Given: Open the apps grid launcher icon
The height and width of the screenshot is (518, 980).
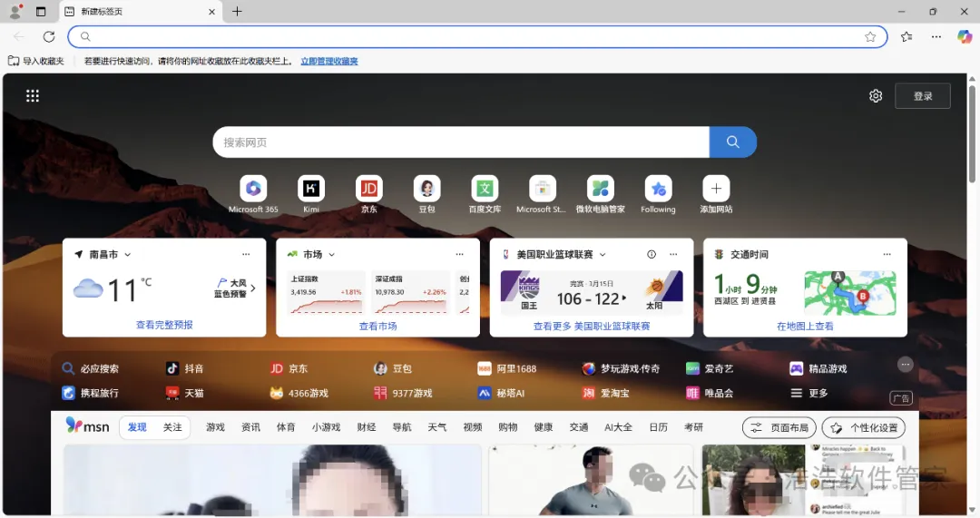Looking at the screenshot, I should tap(33, 95).
